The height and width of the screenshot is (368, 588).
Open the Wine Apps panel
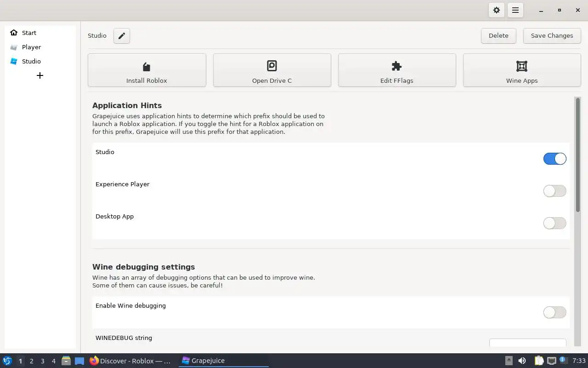(522, 70)
